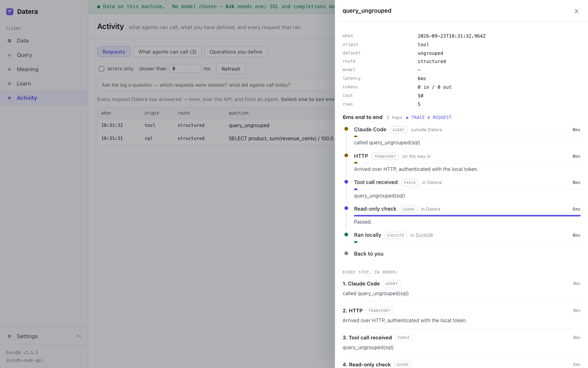Image resolution: width=588 pixels, height=368 pixels.
Task: Close the query_ungrouped detail panel
Action: (x=576, y=11)
